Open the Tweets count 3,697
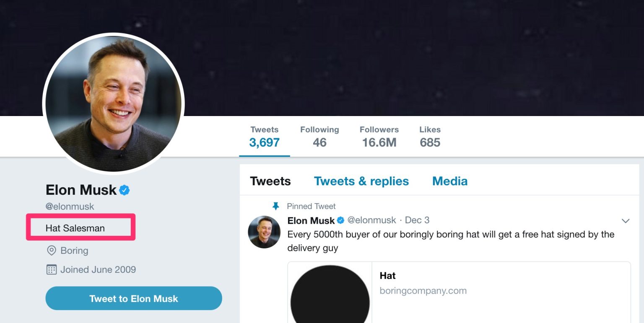This screenshot has width=644, height=323. [x=264, y=137]
